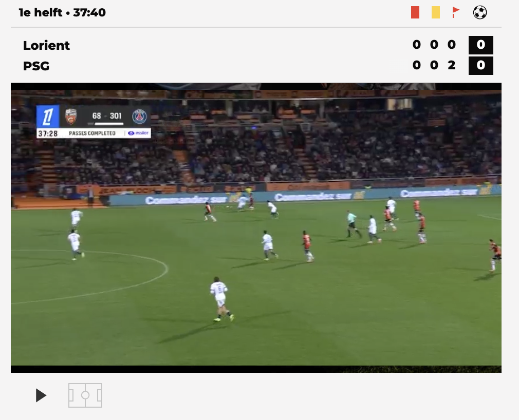519x420 pixels.
Task: Click PSG's corner count of 2
Action: click(x=452, y=65)
